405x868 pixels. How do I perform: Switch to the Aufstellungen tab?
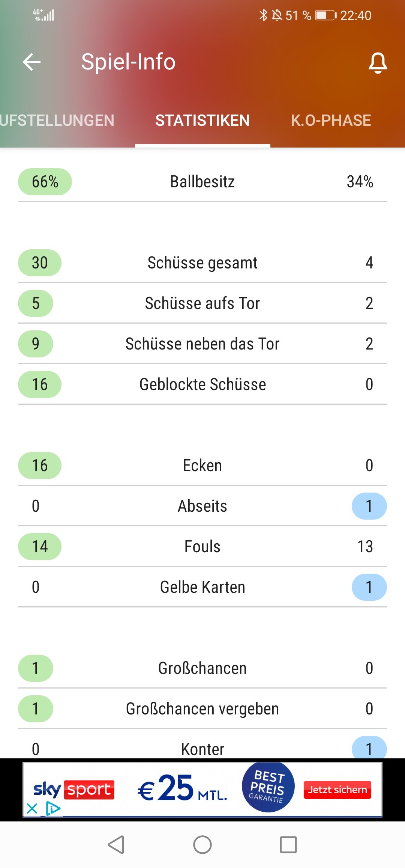(57, 121)
